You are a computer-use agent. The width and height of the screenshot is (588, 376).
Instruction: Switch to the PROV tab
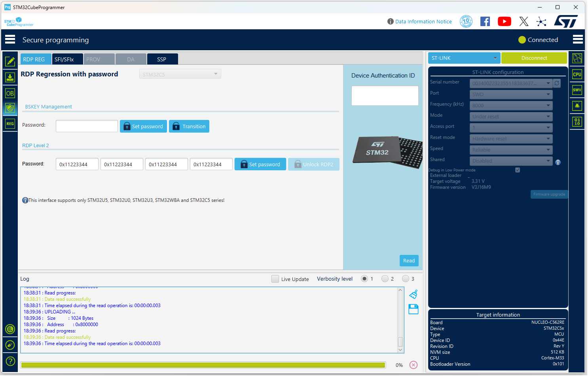(x=99, y=59)
